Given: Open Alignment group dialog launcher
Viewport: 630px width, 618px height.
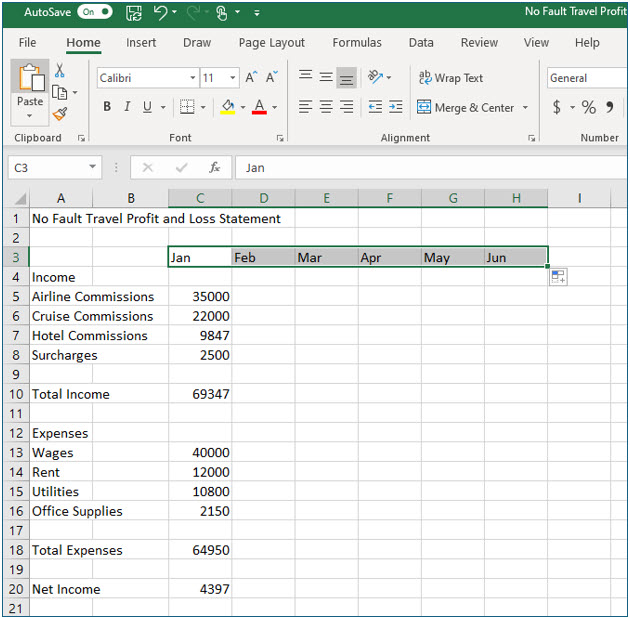Looking at the screenshot, I should pyautogui.click(x=532, y=138).
